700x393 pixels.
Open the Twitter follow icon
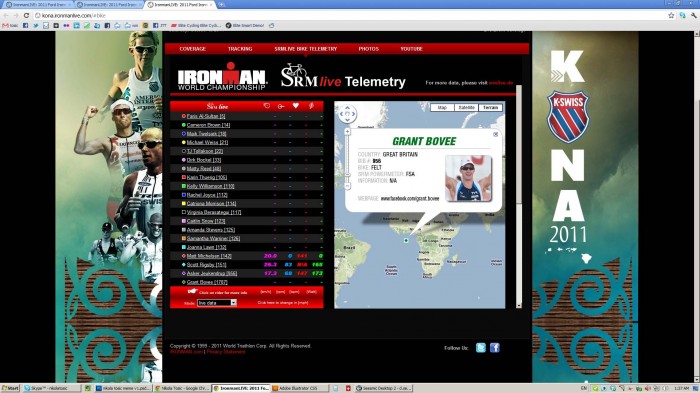click(x=481, y=347)
